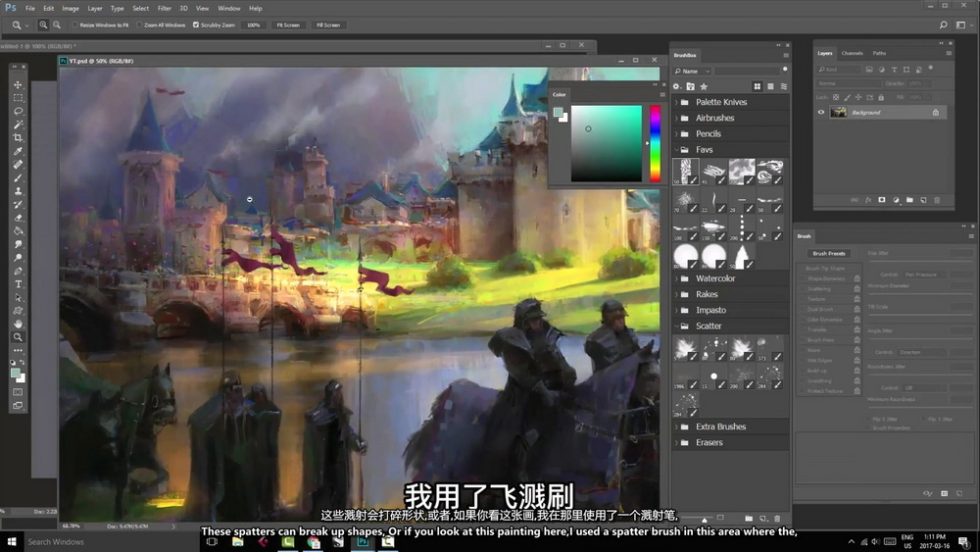The image size is (980, 552).
Task: Select the Custom Shape tool
Action: (x=18, y=311)
